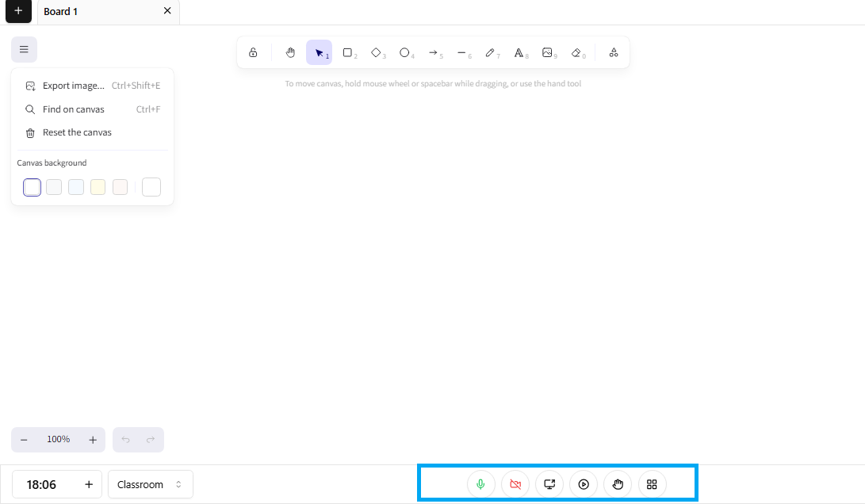Open the Insert image tool
This screenshot has height=504, width=865.
pyautogui.click(x=547, y=53)
